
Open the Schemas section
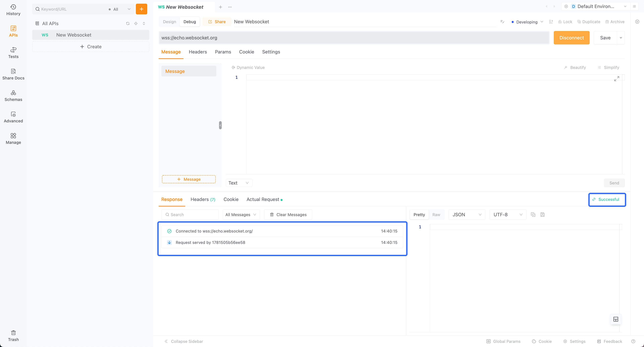[13, 96]
